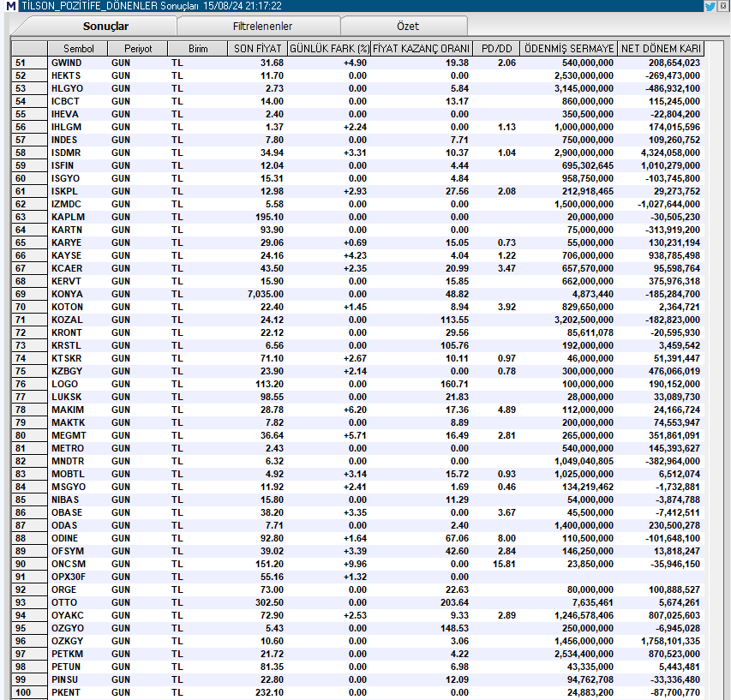731x700 pixels.
Task: Click the Twitter bird icon in title bar
Action: point(710,6)
